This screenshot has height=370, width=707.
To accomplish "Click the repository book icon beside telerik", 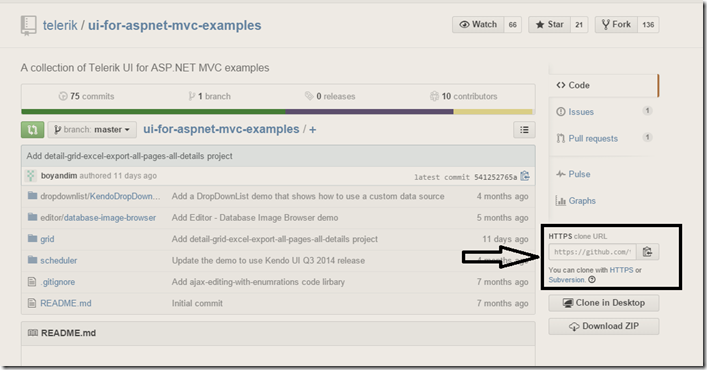I will tap(28, 25).
